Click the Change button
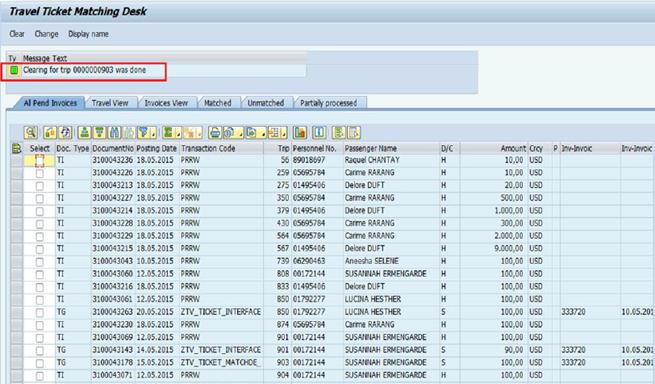This screenshot has width=655, height=384. [x=46, y=34]
